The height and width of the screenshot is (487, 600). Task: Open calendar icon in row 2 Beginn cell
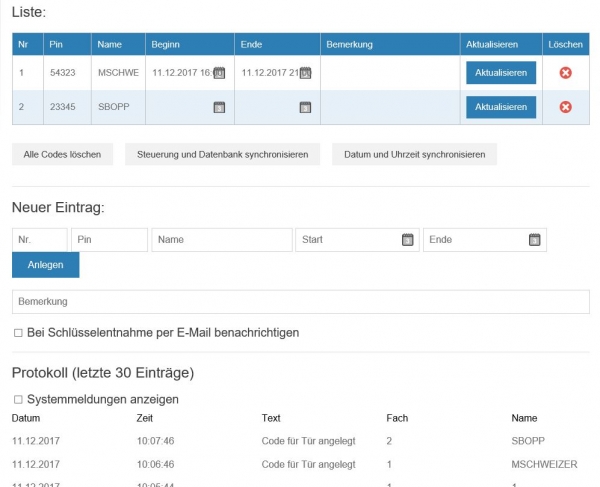pos(220,107)
